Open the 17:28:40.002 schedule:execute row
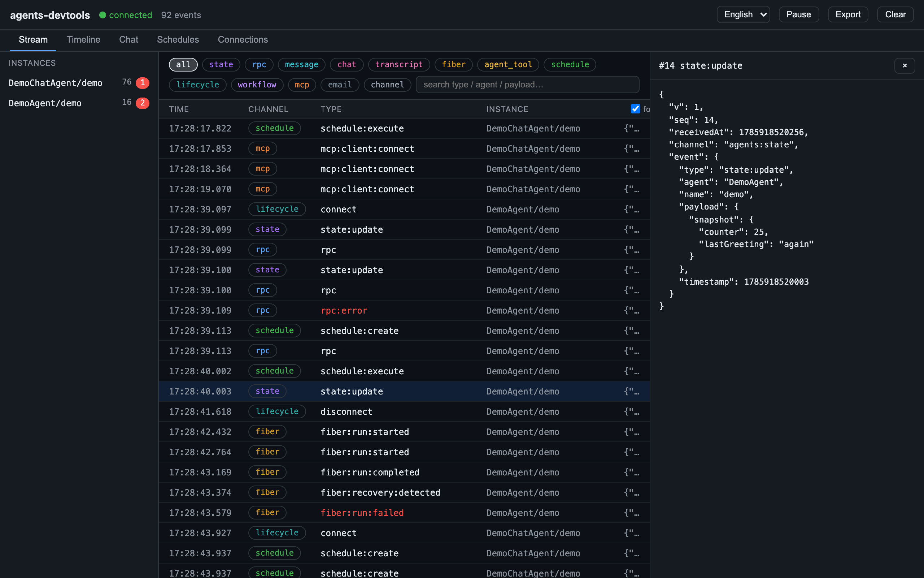 404,371
